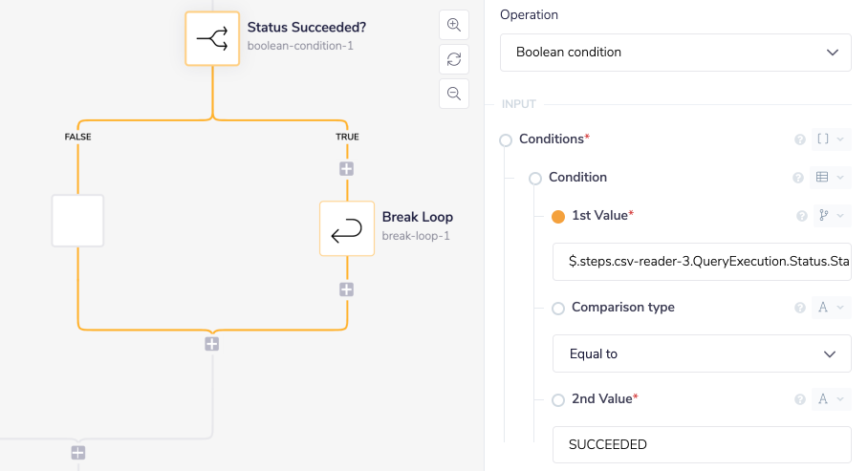
Task: Add a step directly below Break Loop node
Action: click(x=346, y=289)
